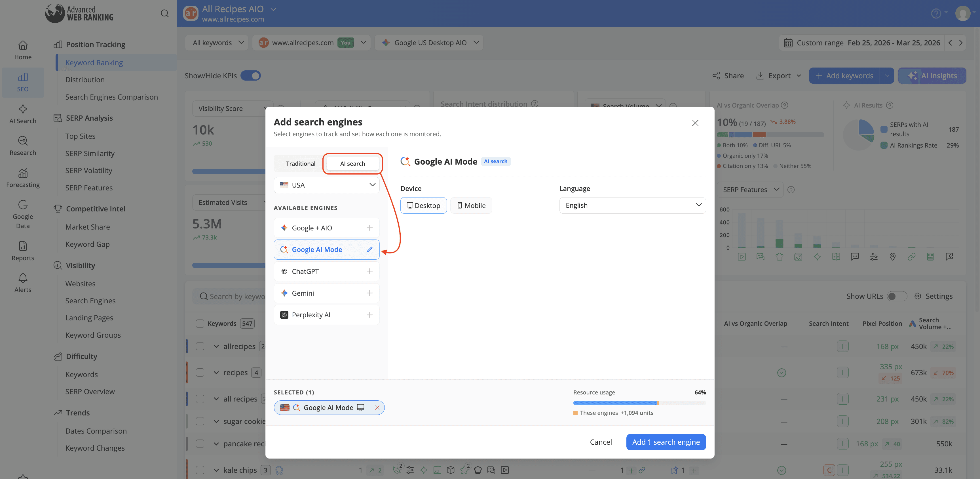Click the Cancel button in dialog
Viewport: 980px width, 479px height.
(601, 442)
